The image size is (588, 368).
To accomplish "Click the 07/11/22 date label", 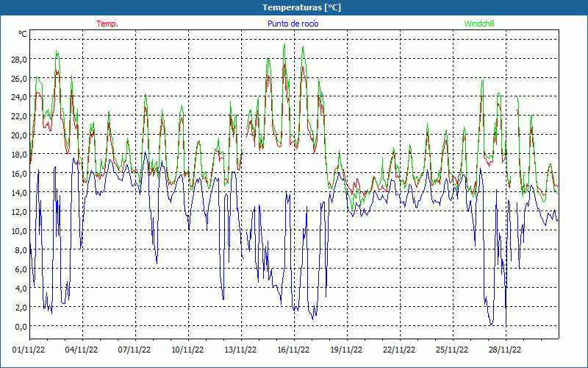I will 135,350.
